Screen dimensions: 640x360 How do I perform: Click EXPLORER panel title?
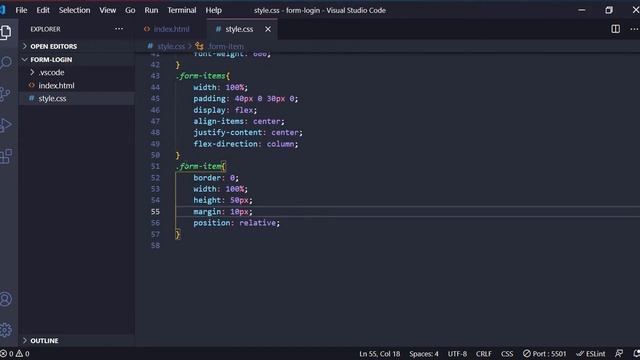click(x=45, y=29)
